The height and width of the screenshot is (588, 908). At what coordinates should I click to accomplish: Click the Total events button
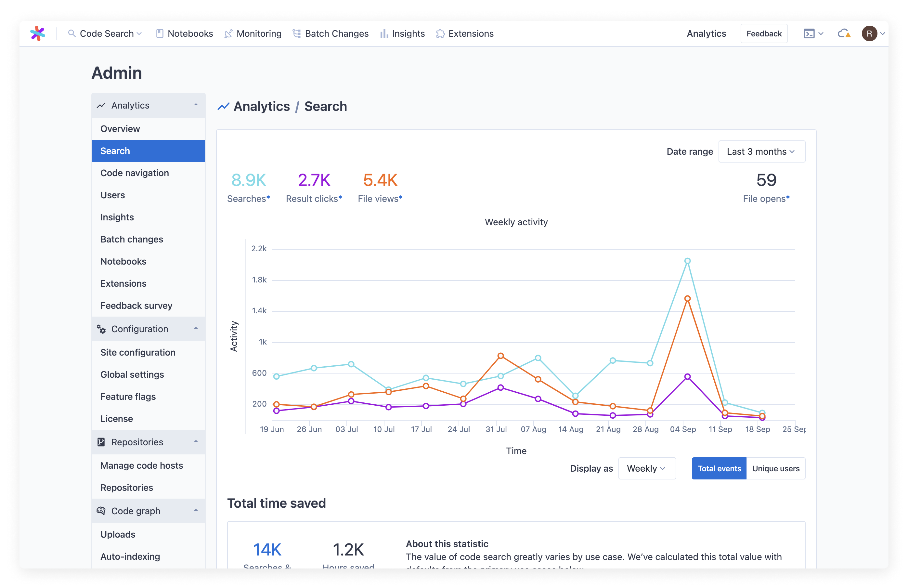[x=718, y=468]
